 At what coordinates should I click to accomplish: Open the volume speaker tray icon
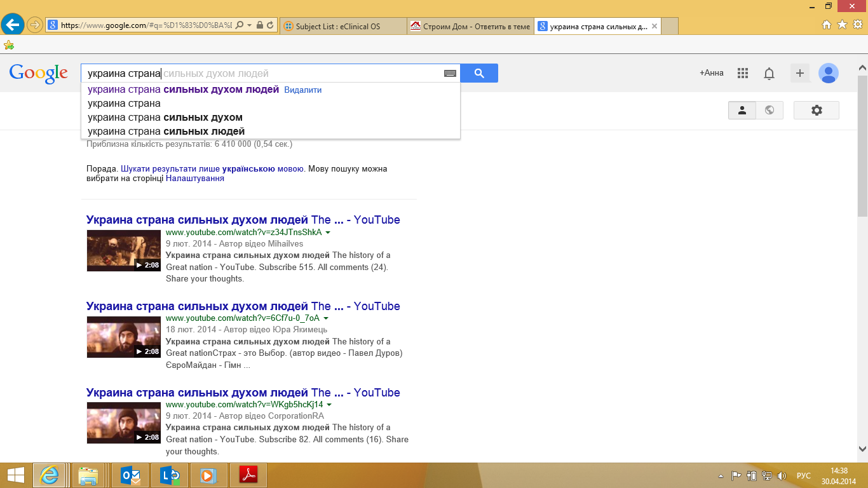[x=782, y=476]
